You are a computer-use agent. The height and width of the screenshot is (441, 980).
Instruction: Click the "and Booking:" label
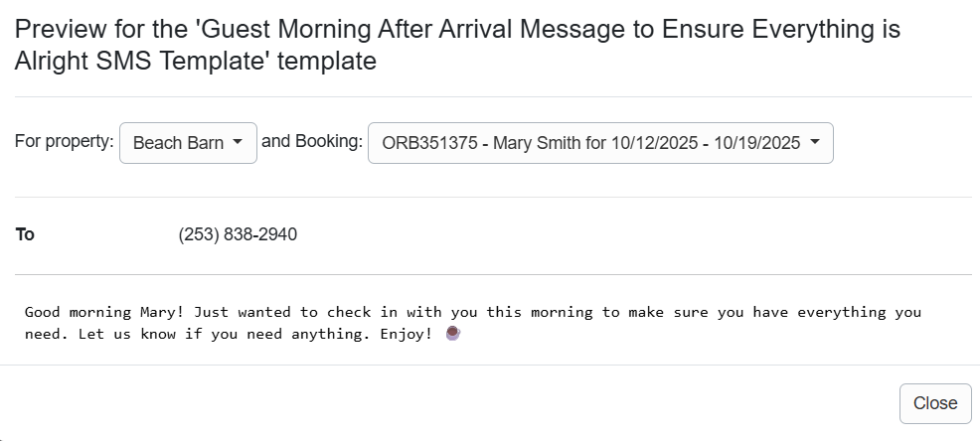312,141
